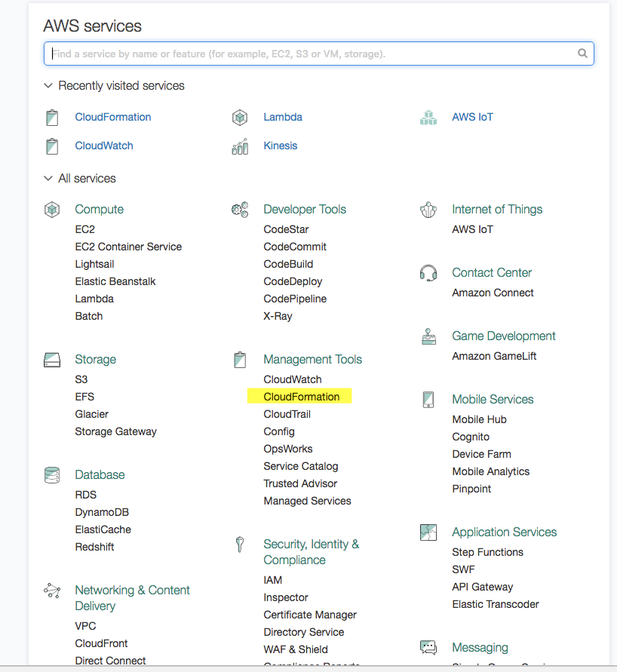Open highlighted CloudFormation under Management Tools
617x672 pixels.
click(301, 397)
